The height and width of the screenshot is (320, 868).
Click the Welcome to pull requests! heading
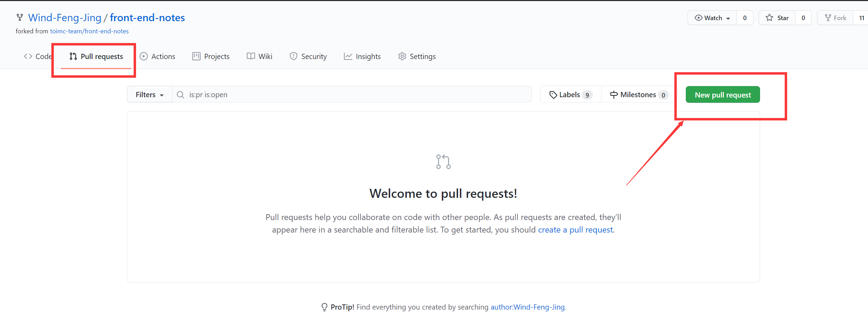[443, 194]
